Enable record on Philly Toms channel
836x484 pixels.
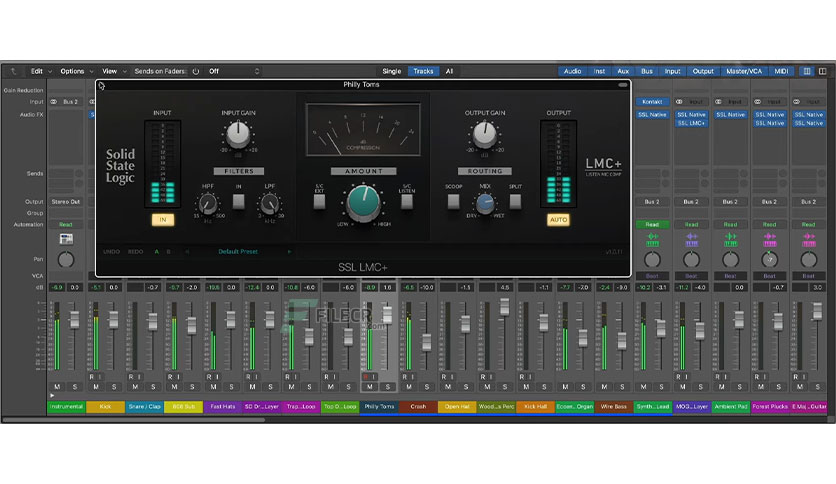(x=365, y=376)
